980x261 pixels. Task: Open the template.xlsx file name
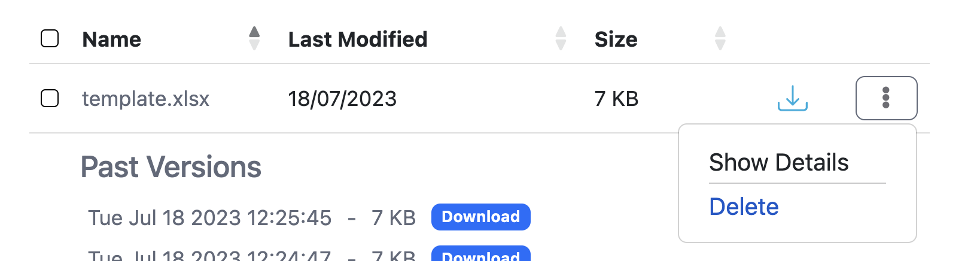tap(145, 98)
